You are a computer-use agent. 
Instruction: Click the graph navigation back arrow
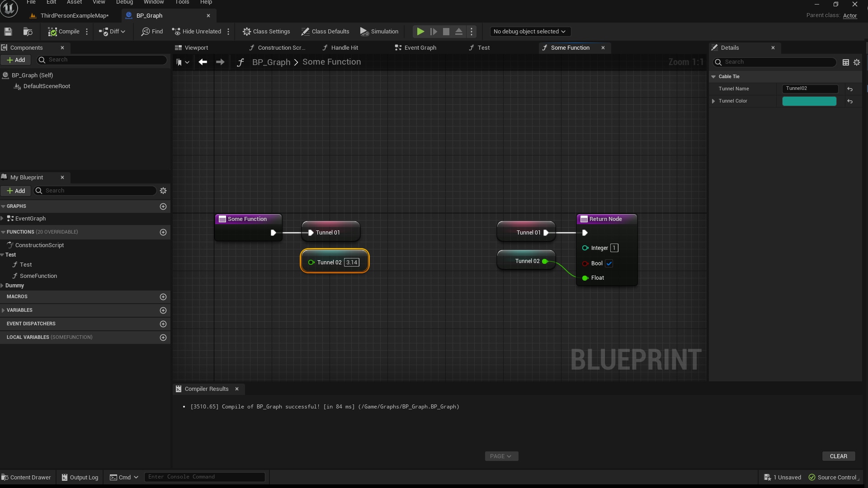click(x=203, y=62)
